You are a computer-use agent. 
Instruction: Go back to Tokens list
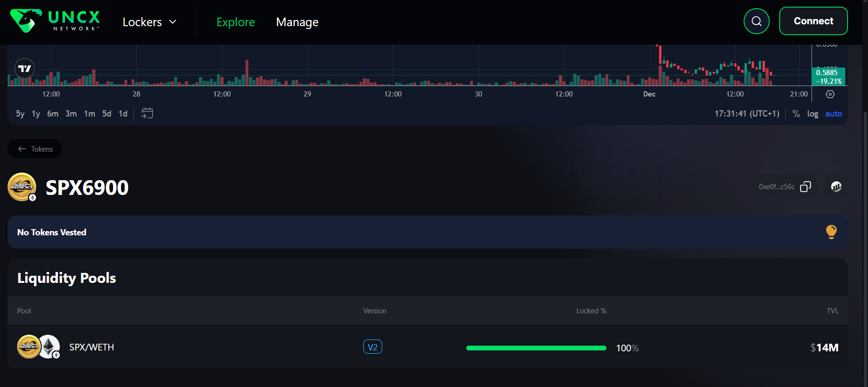tap(35, 149)
